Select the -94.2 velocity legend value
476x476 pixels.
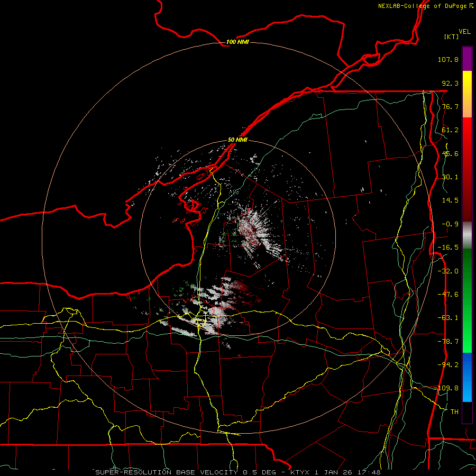tap(448, 365)
